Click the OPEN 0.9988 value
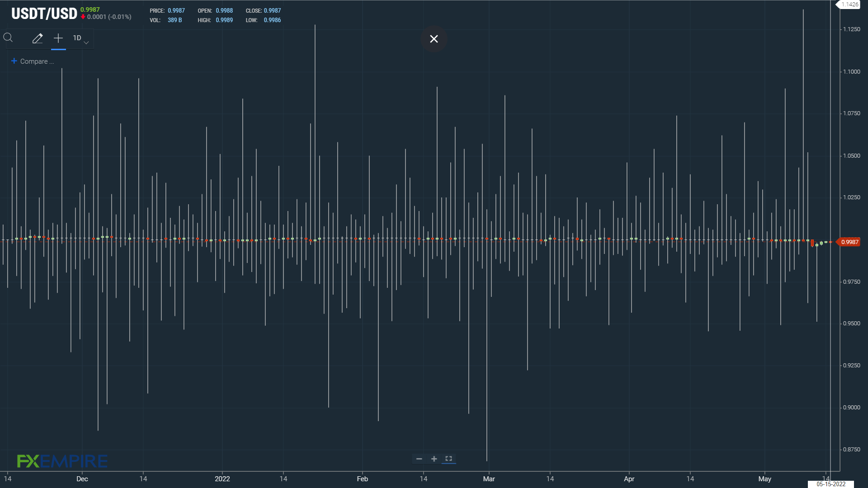Image resolution: width=868 pixels, height=488 pixels. (224, 11)
